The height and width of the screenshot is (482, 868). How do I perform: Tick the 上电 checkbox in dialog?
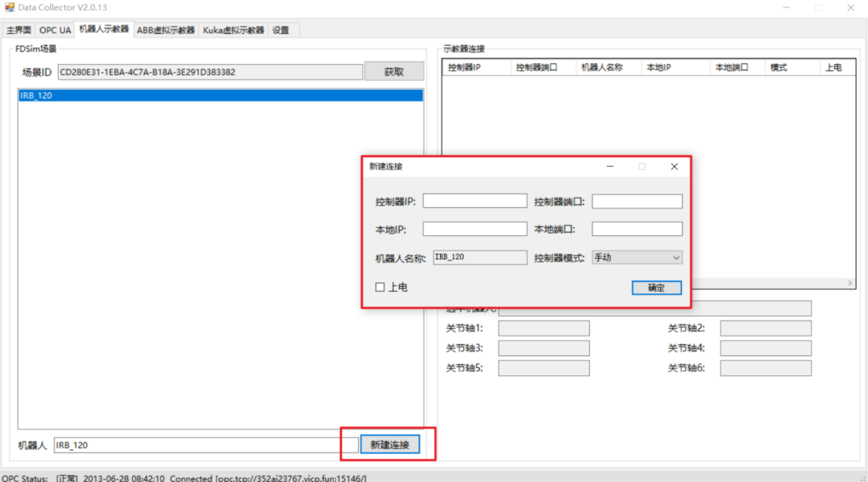pyautogui.click(x=380, y=287)
